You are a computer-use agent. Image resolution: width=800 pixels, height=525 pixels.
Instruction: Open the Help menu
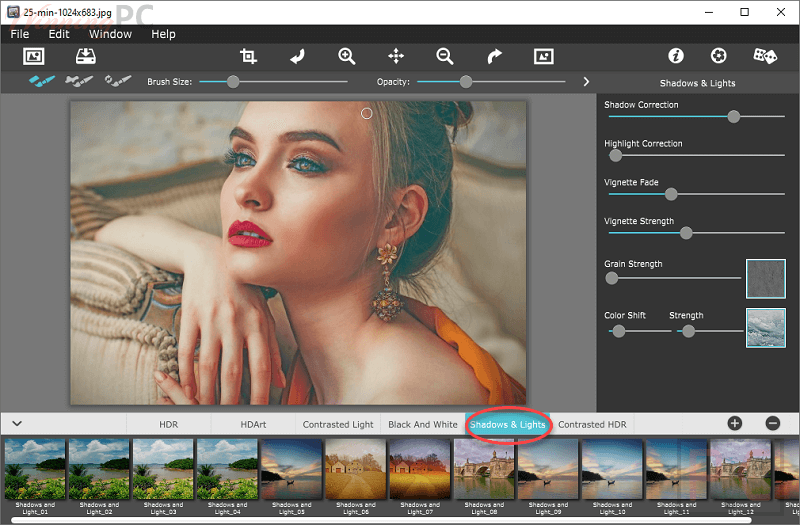pyautogui.click(x=163, y=34)
